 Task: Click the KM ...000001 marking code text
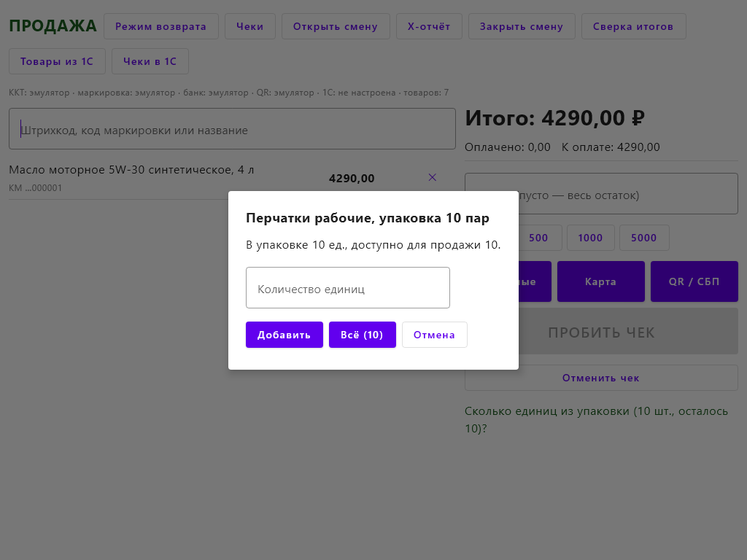coord(35,187)
